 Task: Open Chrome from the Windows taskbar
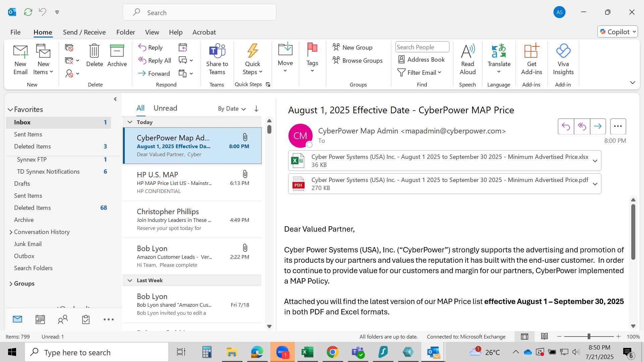[332, 352]
